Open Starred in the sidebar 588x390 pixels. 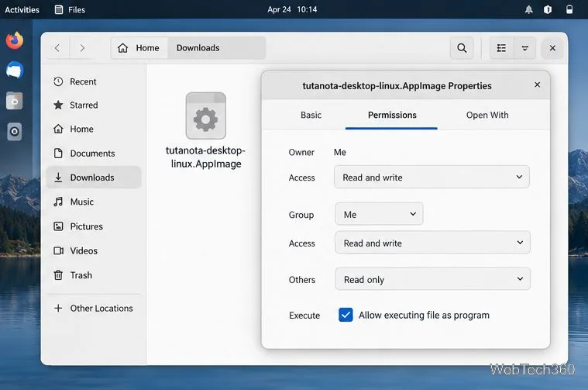pyautogui.click(x=94, y=105)
